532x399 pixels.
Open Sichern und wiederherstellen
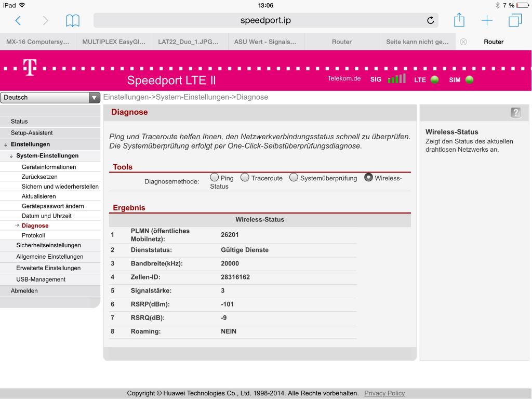50,187
